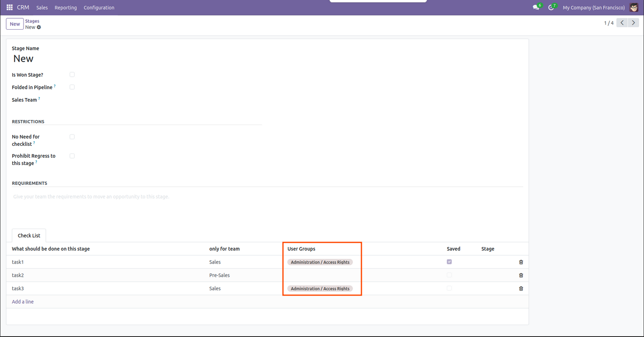Enable No Need for checklist option
Screen dimensions: 644x337
(x=72, y=137)
